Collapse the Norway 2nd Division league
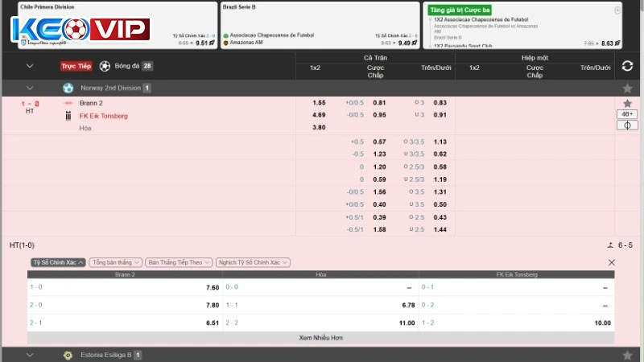 click(30, 88)
